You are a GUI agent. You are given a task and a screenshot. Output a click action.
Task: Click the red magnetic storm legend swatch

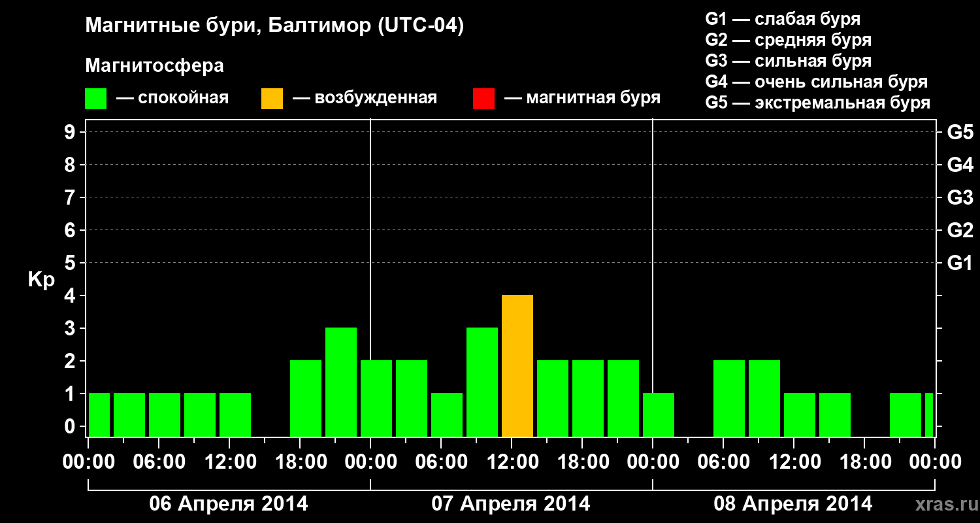tap(483, 99)
